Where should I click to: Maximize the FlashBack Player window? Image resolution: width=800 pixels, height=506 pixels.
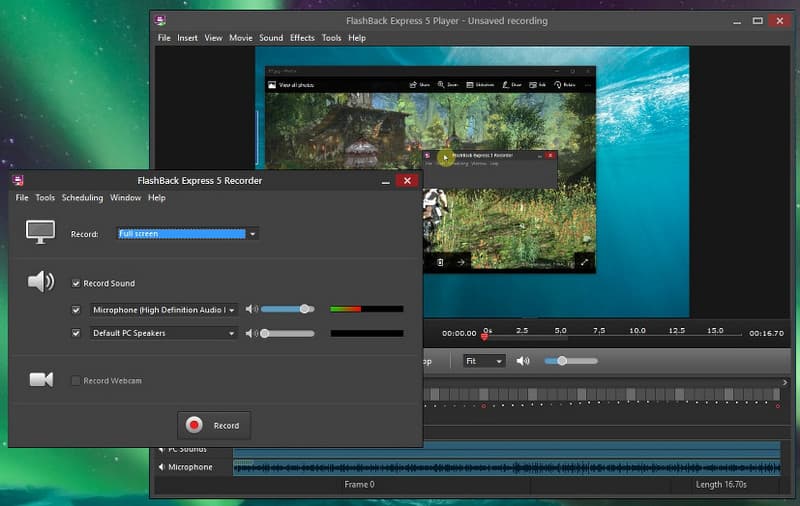click(758, 21)
